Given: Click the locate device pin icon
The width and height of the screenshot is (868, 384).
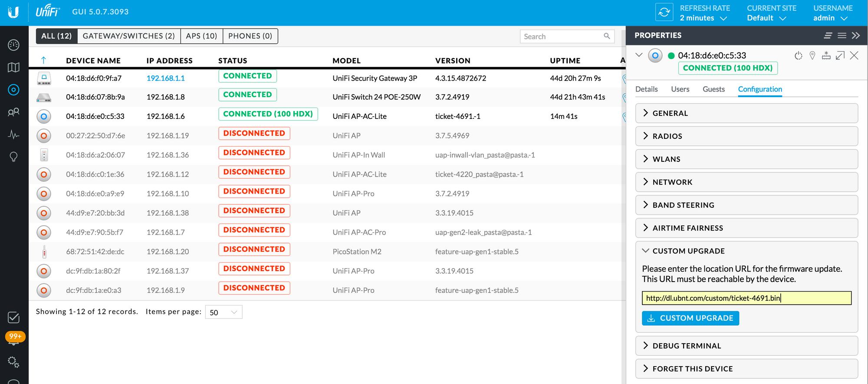Looking at the screenshot, I should click(812, 56).
